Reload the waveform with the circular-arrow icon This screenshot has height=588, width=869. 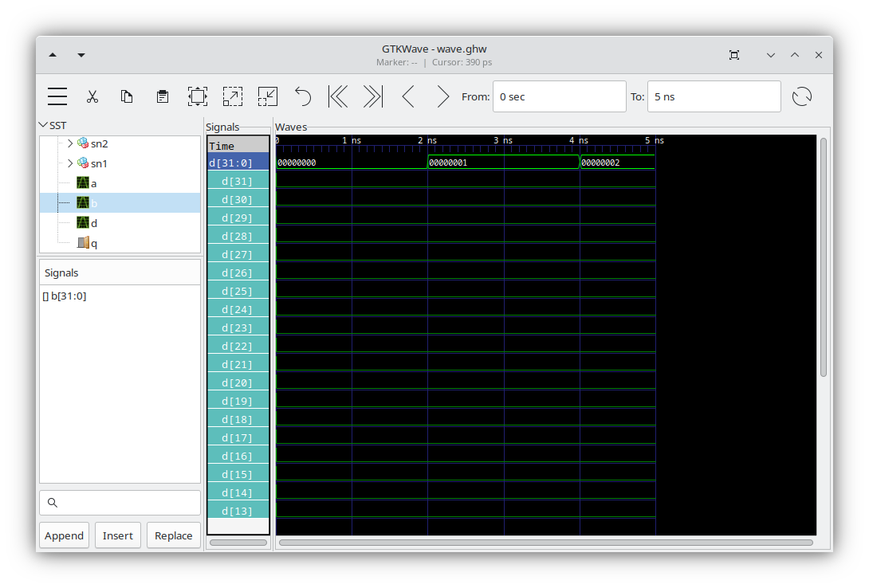pos(802,96)
